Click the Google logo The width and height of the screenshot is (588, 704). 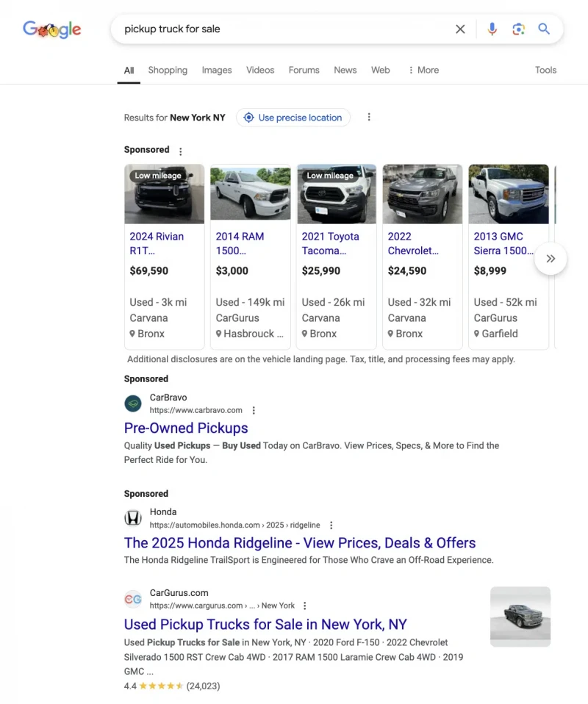pos(52,29)
